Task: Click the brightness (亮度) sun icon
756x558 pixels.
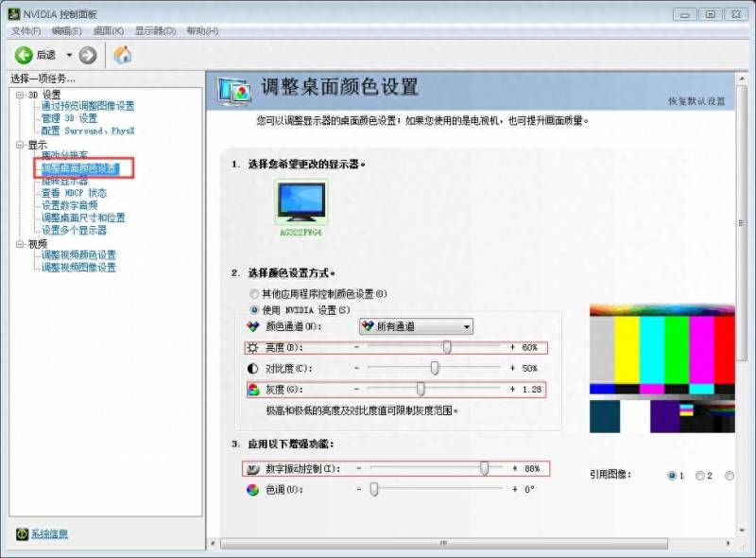Action: (252, 347)
